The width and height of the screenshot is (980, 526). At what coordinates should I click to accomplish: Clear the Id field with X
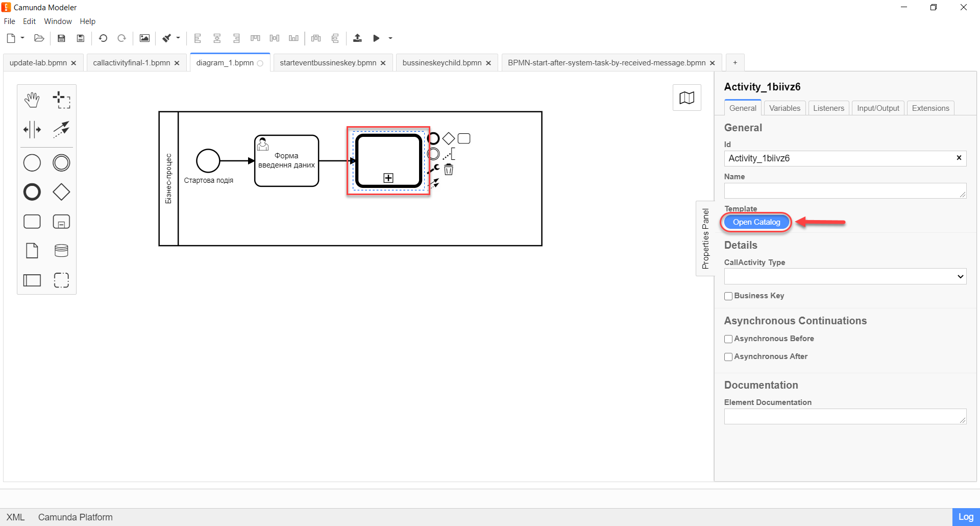[959, 158]
